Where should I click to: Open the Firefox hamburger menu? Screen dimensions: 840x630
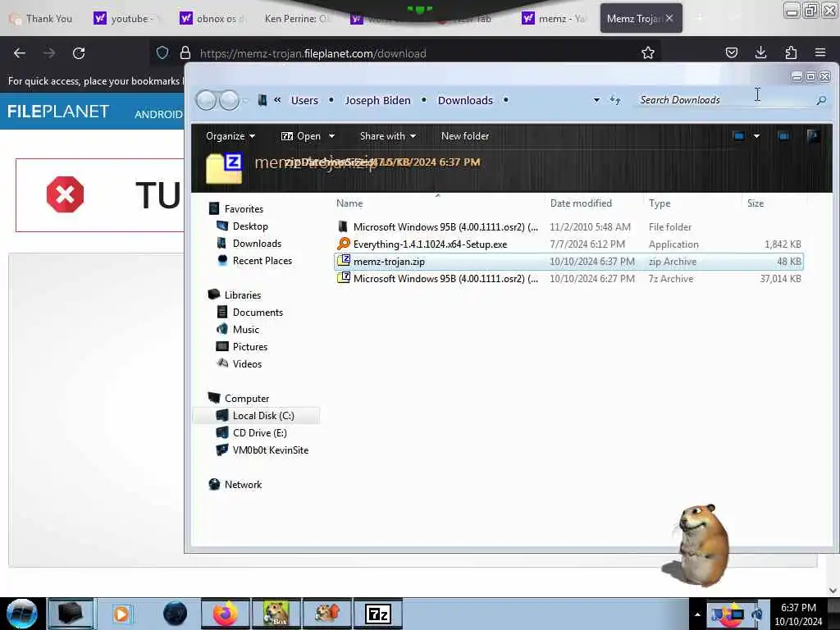[x=820, y=52]
